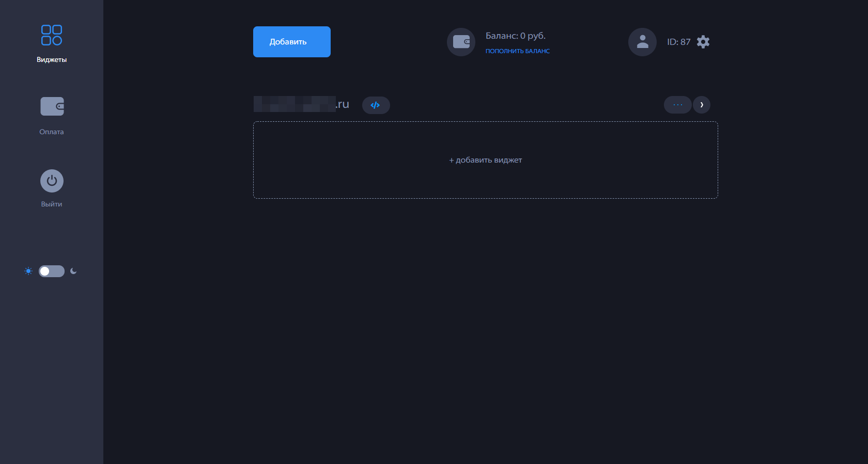Select the sun light-theme icon

click(x=28, y=271)
